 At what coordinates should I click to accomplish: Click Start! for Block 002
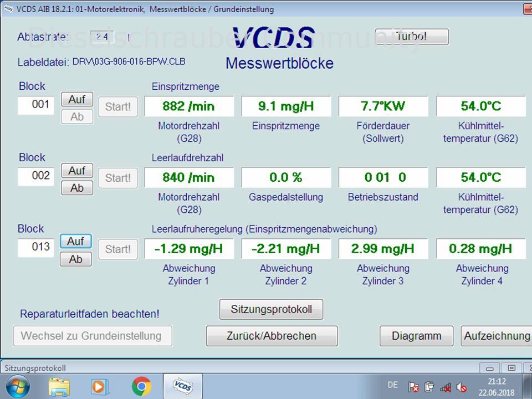[118, 178]
